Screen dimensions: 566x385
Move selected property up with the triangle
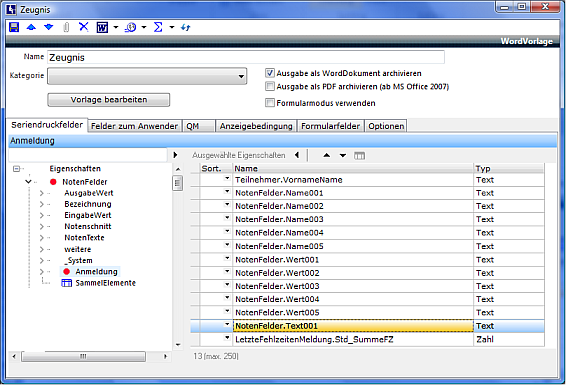(x=327, y=156)
